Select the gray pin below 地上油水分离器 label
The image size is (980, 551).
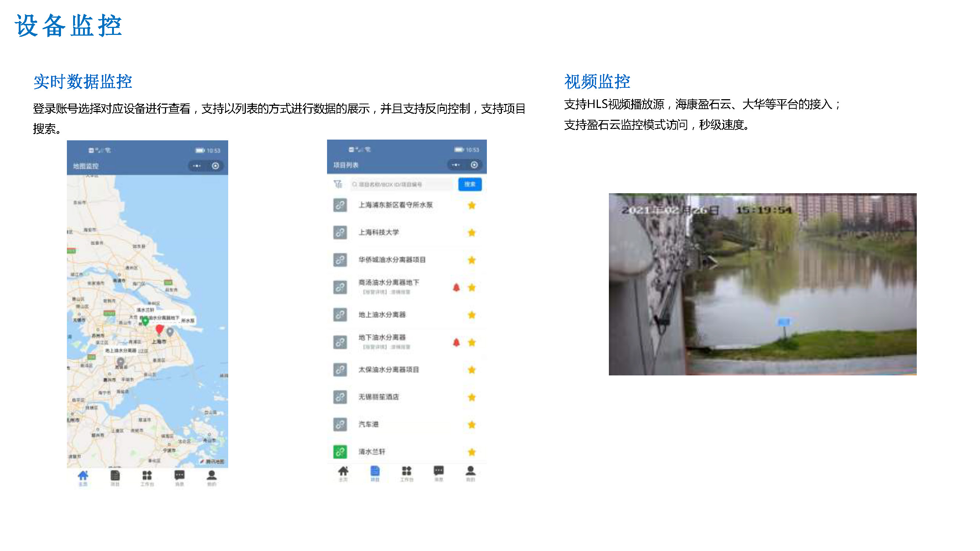121,361
